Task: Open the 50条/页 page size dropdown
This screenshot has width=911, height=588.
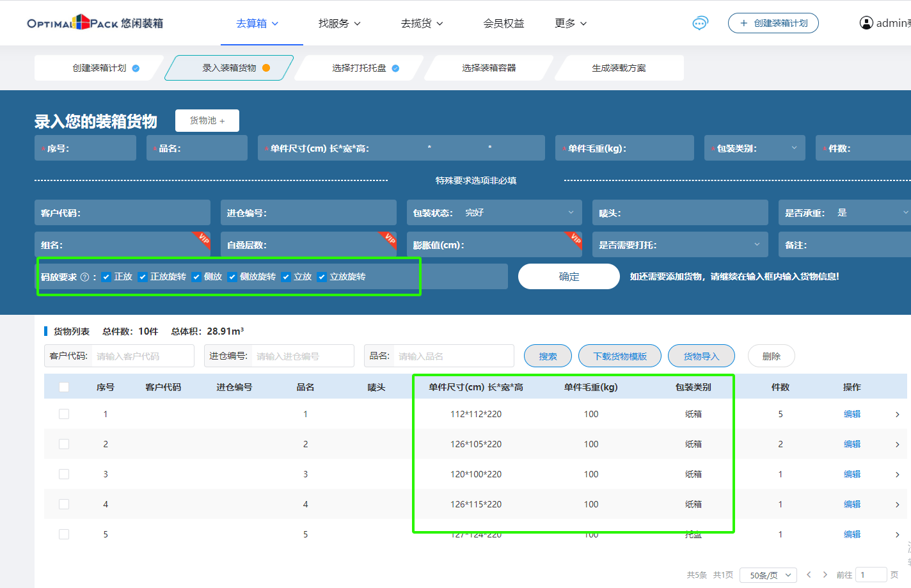Action: 768,575
